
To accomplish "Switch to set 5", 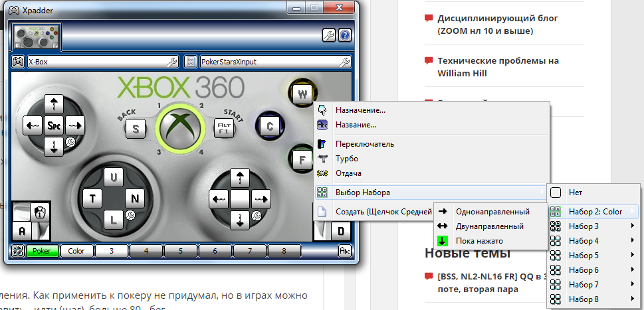I will click(180, 251).
